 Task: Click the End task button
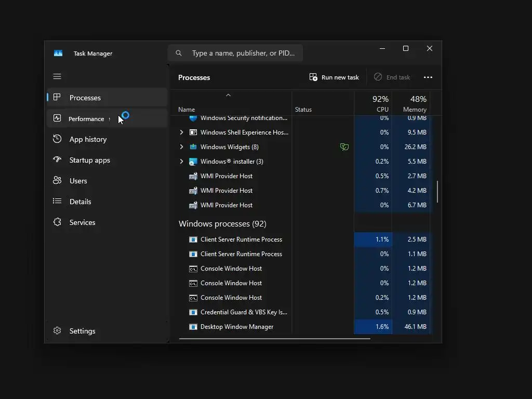click(392, 77)
